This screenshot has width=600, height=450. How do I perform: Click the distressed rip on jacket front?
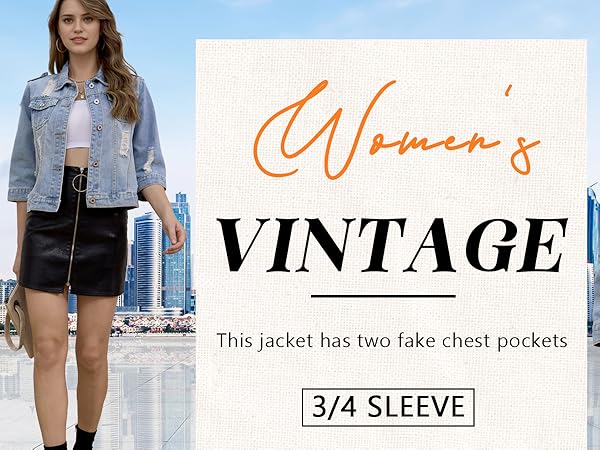tap(125, 142)
